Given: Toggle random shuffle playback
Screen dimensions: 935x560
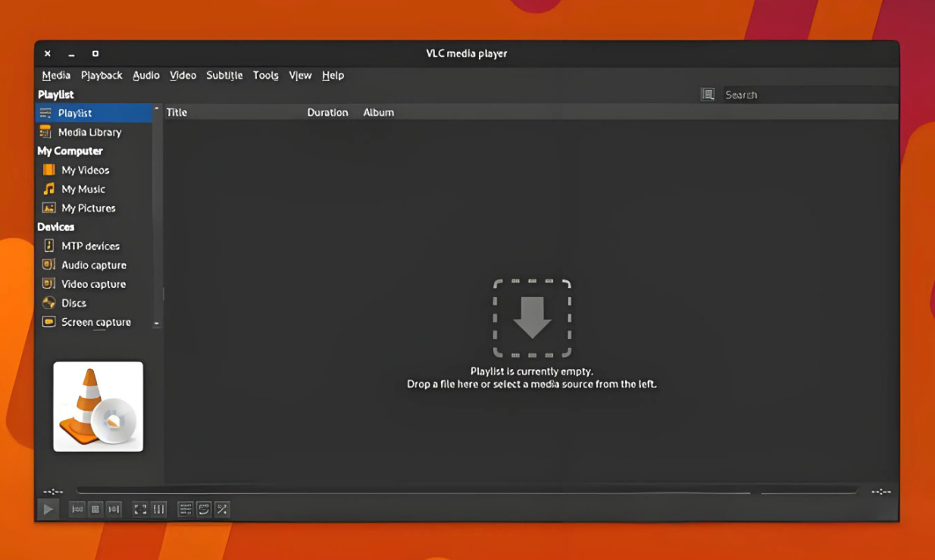Looking at the screenshot, I should click(x=222, y=509).
